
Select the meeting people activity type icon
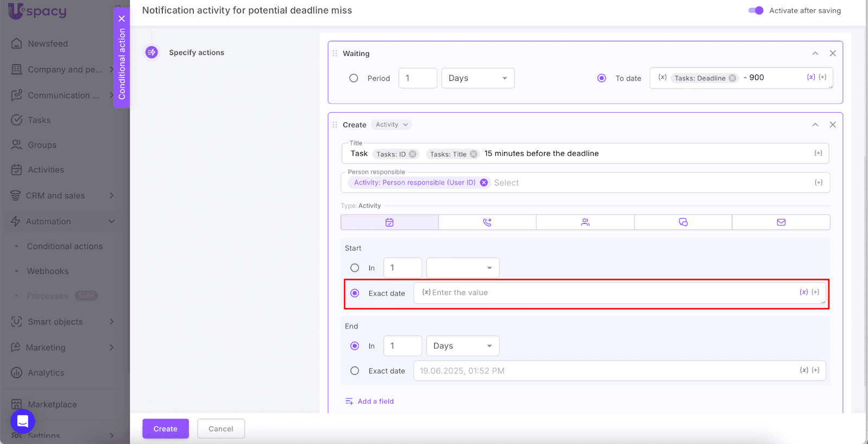click(585, 223)
